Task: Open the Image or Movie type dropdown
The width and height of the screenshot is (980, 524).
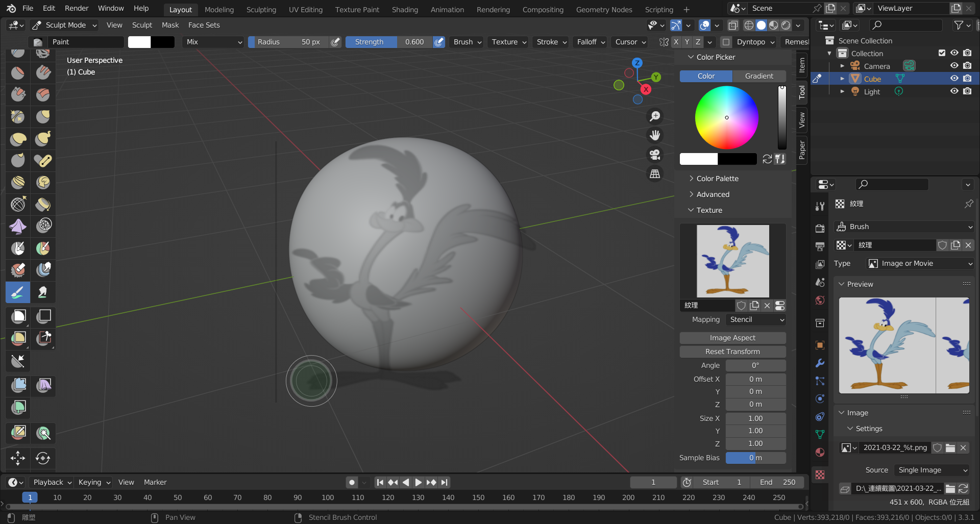Action: pos(920,263)
